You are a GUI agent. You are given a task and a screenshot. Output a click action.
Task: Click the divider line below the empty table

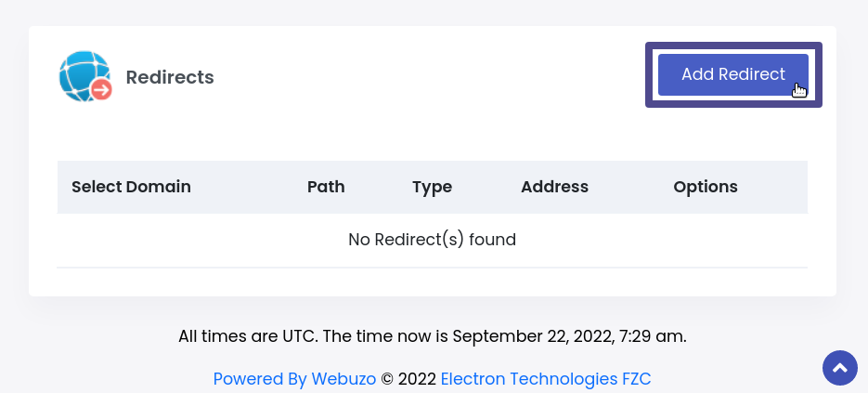[432, 268]
